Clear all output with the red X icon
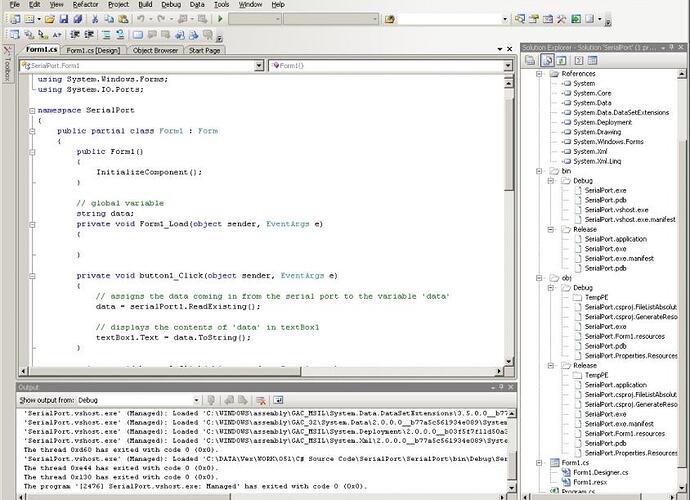The image size is (690, 500). 261,400
